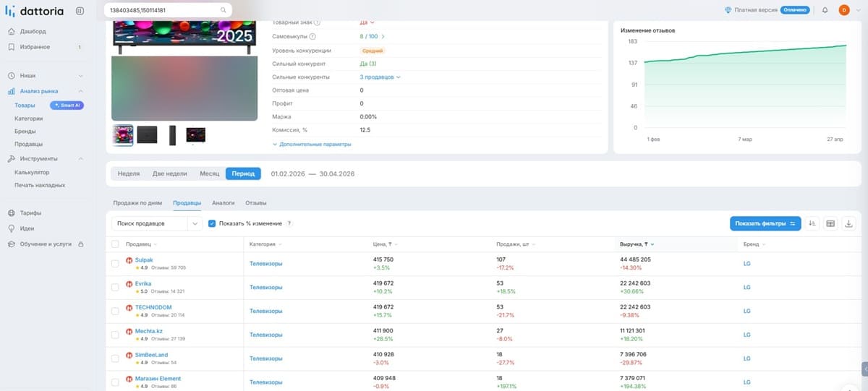The height and width of the screenshot is (391, 868).
Task: Check the Evrika row checkbox
Action: (116, 288)
